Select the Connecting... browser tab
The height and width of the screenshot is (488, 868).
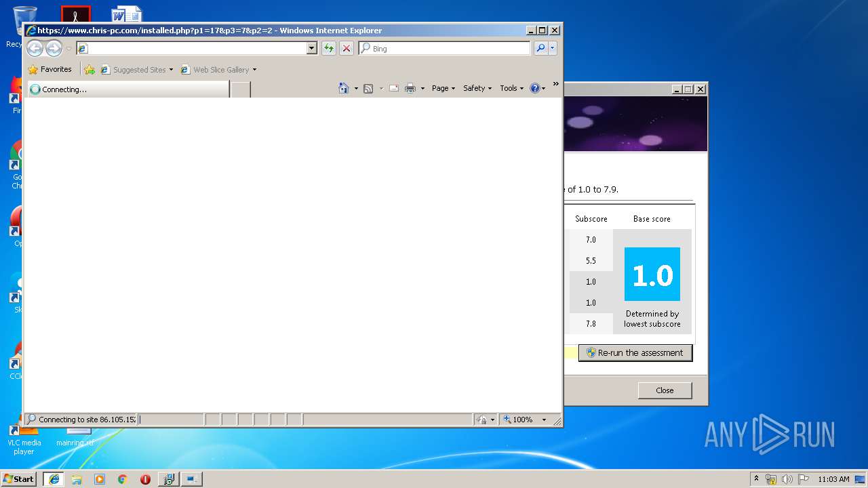127,89
